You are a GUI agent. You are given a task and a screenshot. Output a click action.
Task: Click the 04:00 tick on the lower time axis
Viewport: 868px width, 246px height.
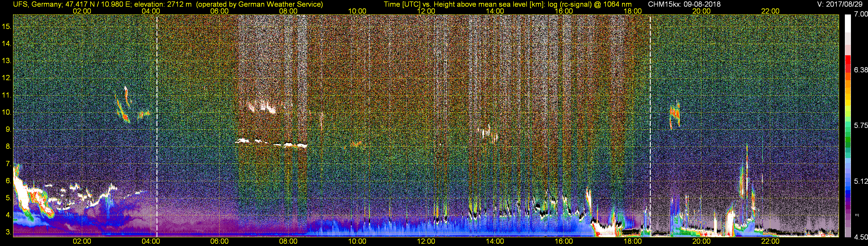point(151,241)
